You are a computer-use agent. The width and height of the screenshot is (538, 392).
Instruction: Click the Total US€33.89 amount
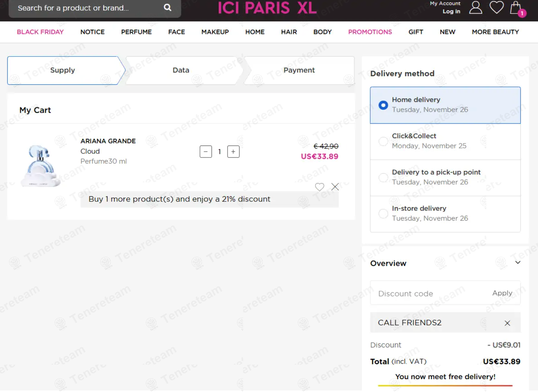pyautogui.click(x=502, y=362)
